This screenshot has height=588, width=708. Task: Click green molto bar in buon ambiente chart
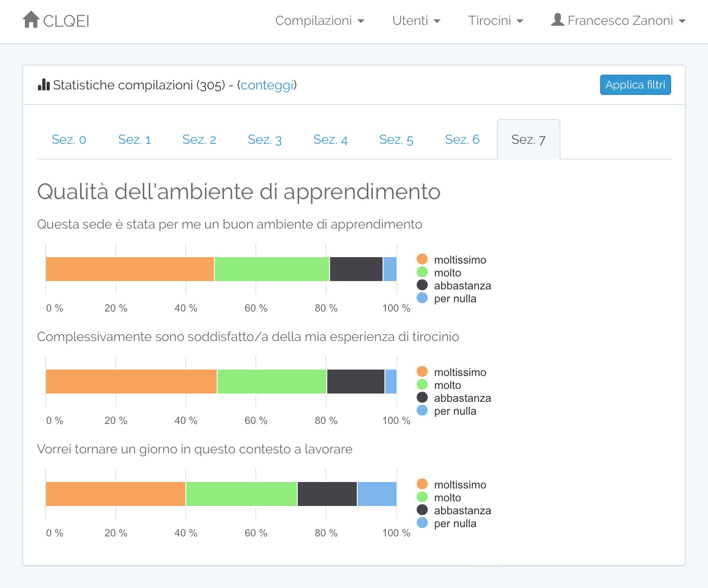tap(272, 269)
